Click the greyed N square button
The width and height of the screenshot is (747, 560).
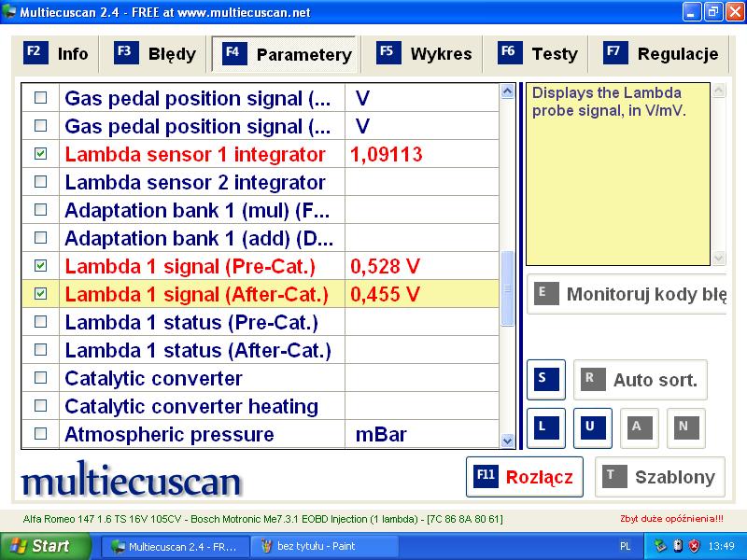click(686, 427)
